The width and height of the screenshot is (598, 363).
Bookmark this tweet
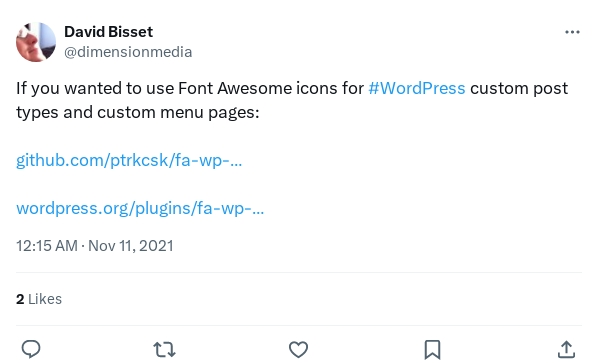[432, 350]
